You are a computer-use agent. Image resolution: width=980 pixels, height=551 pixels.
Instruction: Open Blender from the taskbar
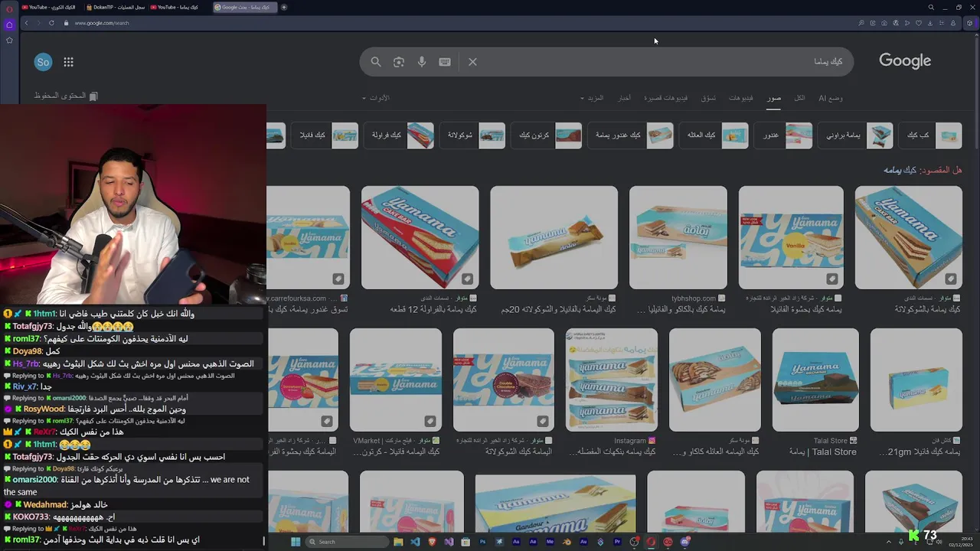(x=567, y=542)
